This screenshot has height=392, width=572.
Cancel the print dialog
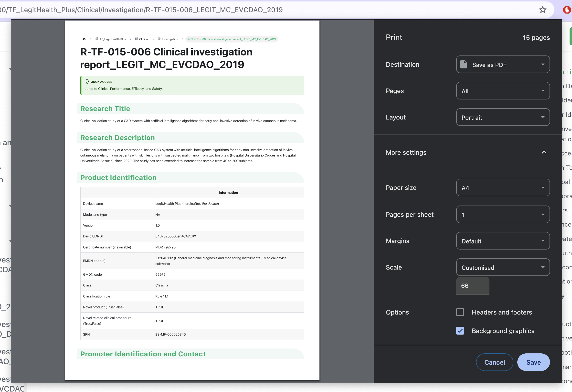[494, 362]
